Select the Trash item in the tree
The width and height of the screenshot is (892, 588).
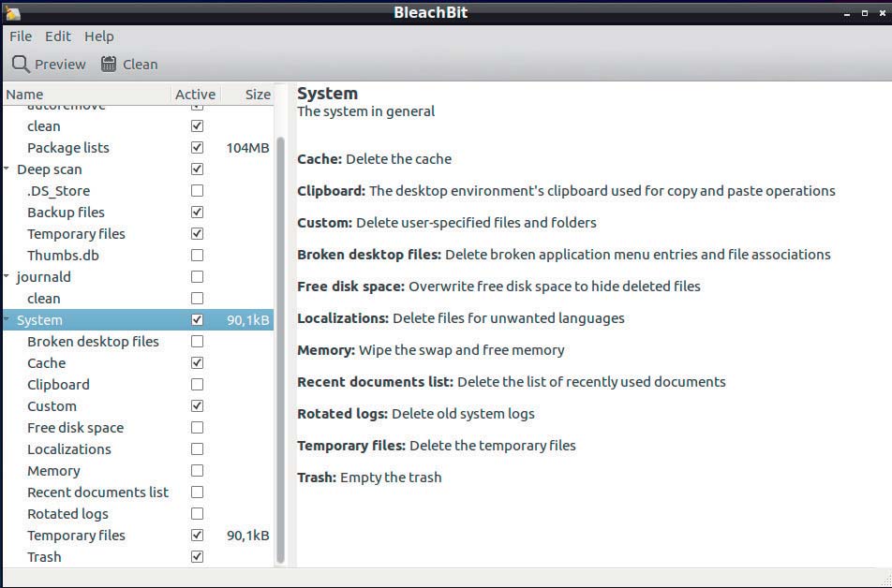(x=44, y=557)
